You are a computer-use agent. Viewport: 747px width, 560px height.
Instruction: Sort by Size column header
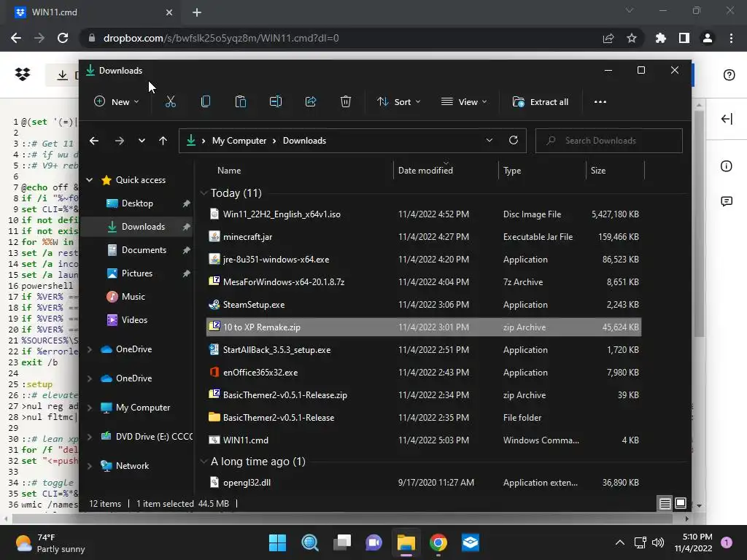[x=598, y=171]
